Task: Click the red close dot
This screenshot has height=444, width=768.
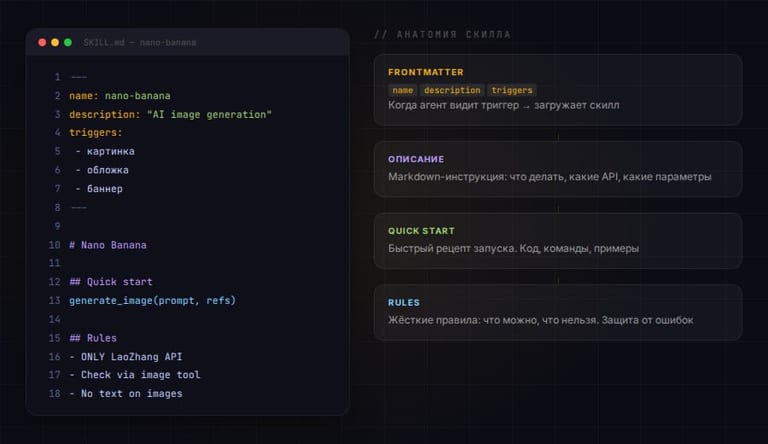Action: click(42, 43)
